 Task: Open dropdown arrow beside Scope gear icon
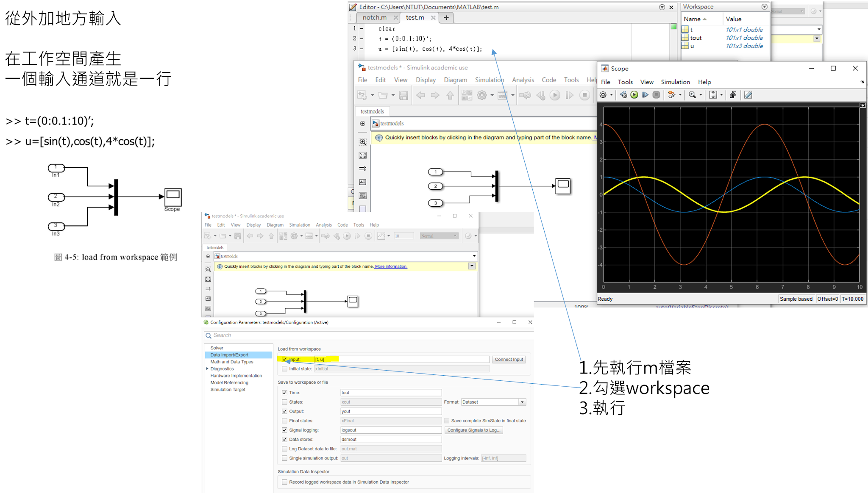tap(611, 95)
